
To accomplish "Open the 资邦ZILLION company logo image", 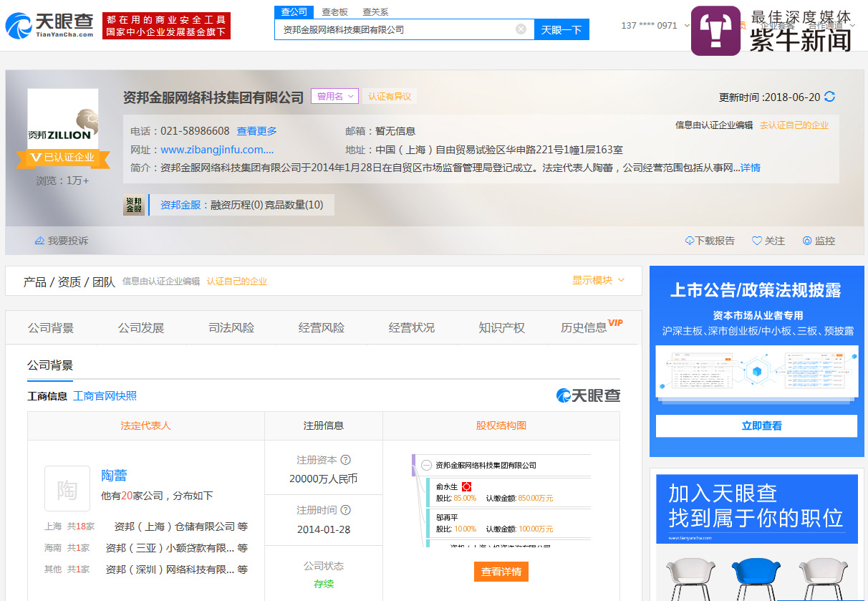I will (x=63, y=118).
